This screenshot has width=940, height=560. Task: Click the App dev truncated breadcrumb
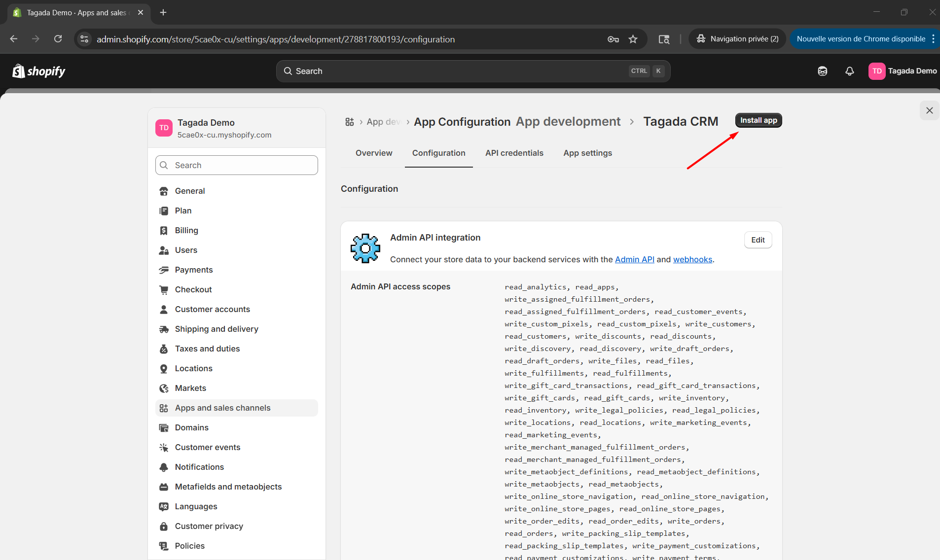383,122
